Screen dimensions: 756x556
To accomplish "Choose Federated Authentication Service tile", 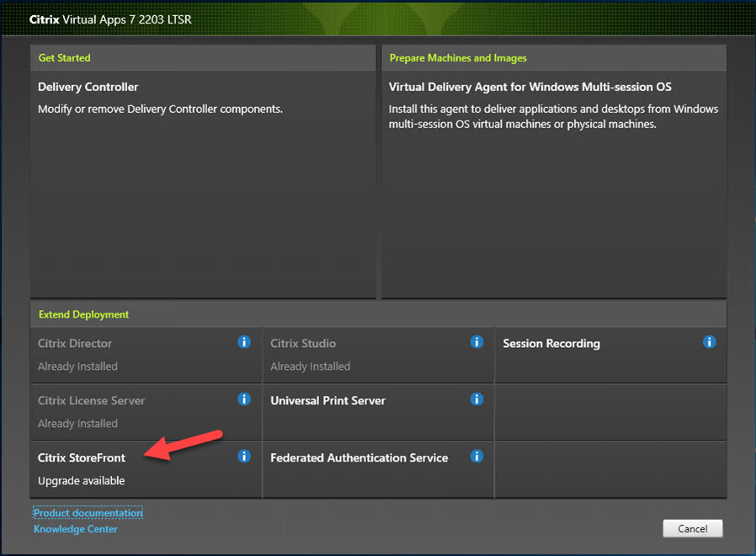I will click(x=378, y=469).
